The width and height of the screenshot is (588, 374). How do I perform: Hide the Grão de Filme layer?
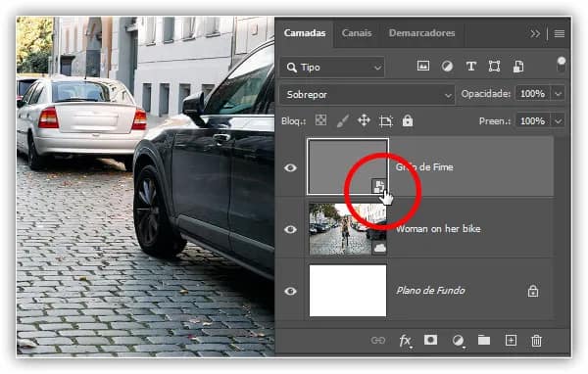(x=290, y=167)
